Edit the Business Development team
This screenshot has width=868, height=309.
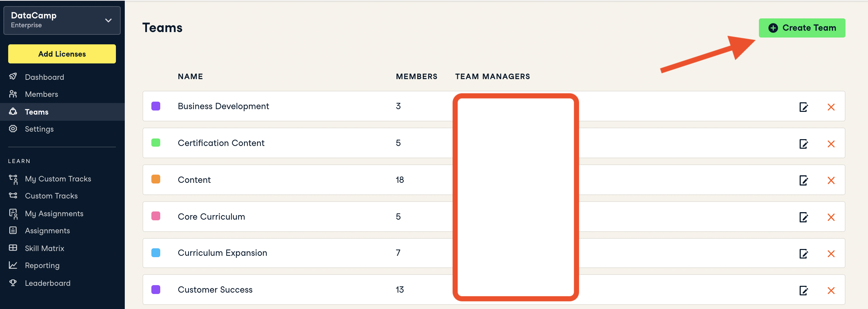click(804, 107)
